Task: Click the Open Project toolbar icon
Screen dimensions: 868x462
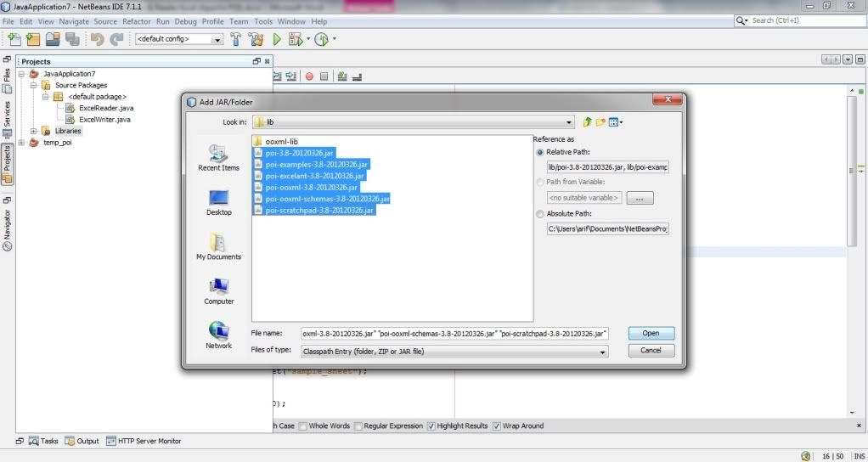Action: 53,39
